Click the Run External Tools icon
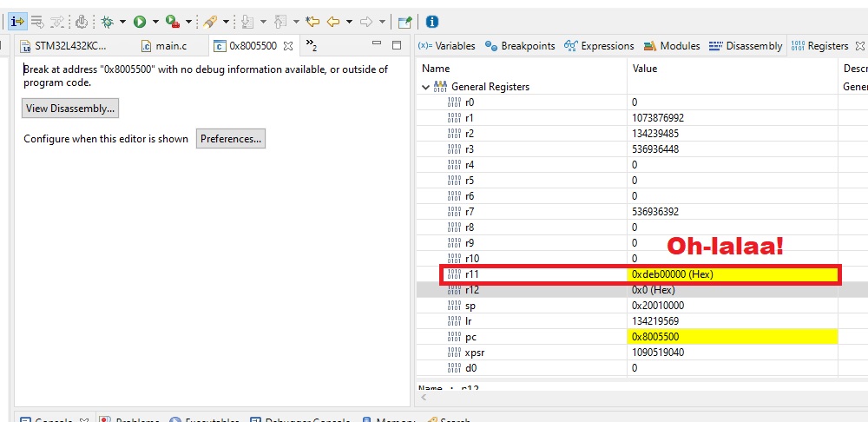The width and height of the screenshot is (868, 422). click(x=173, y=22)
